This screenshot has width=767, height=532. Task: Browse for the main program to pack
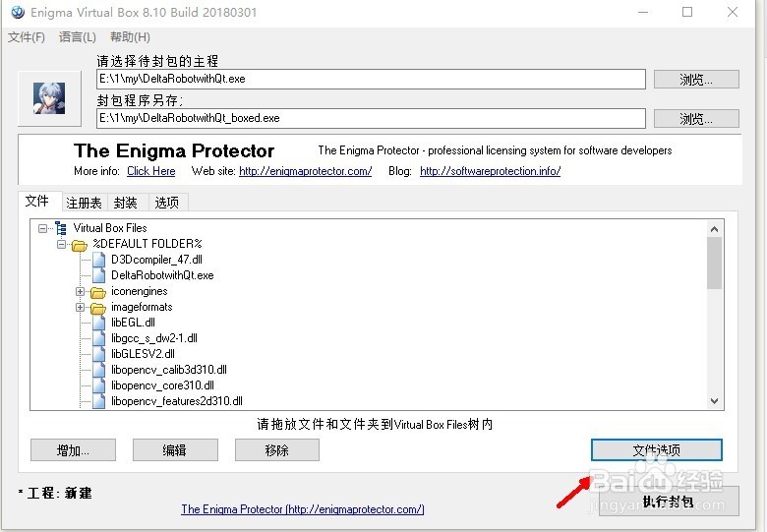[x=696, y=80]
